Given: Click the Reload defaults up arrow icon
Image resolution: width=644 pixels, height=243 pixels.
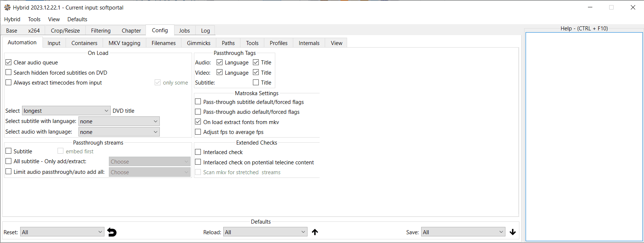Looking at the screenshot, I should click(315, 232).
